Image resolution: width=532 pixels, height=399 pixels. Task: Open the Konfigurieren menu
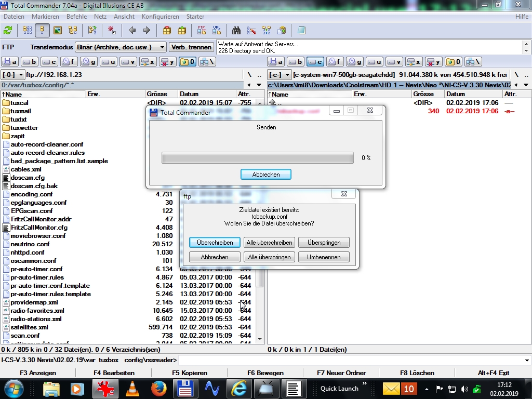[x=160, y=17]
